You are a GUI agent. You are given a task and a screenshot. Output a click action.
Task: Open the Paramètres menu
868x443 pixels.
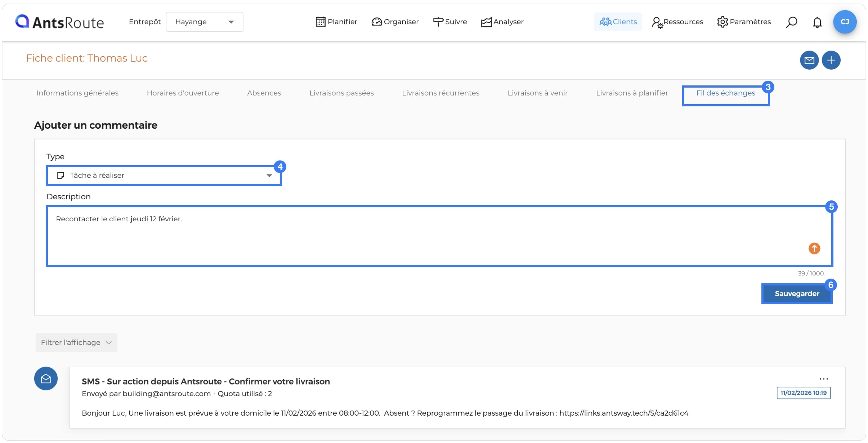click(744, 22)
